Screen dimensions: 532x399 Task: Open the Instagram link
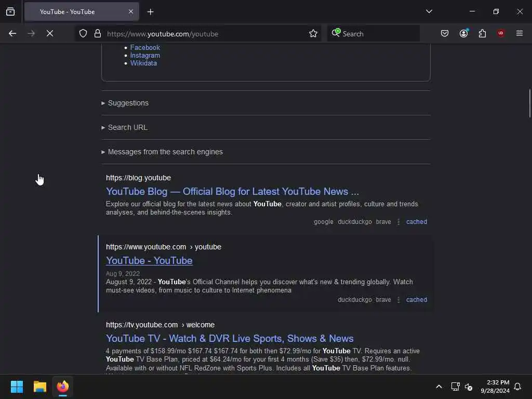tap(145, 55)
